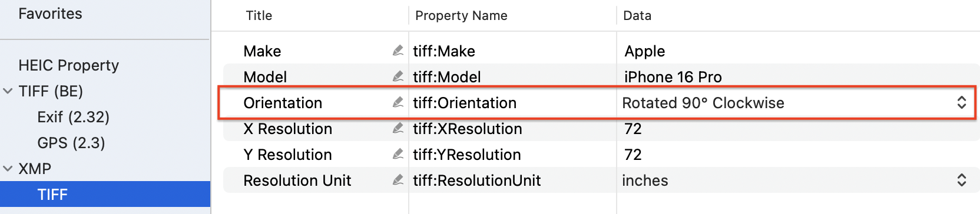
Task: Click the edit pencil icon for Orientation
Action: coord(398,102)
